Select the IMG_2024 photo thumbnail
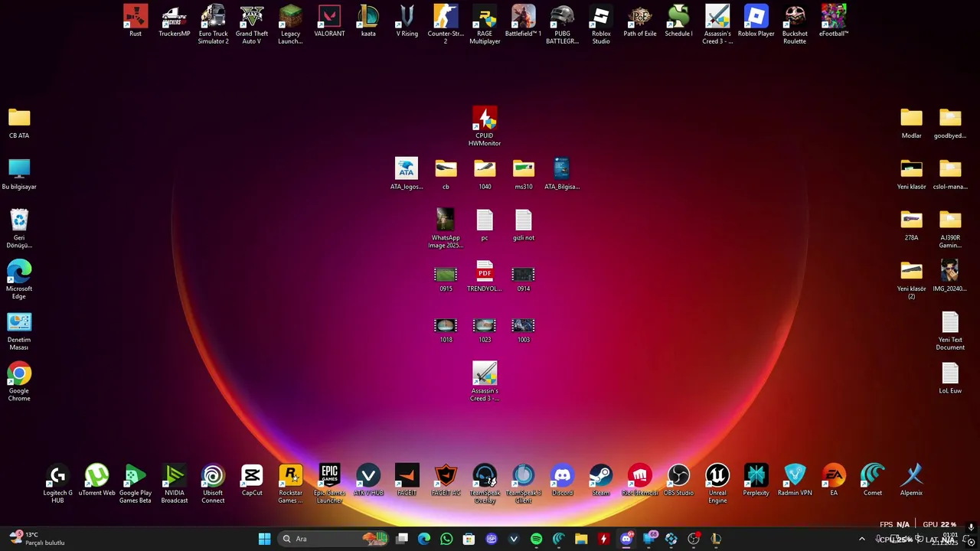The width and height of the screenshot is (980, 551). [950, 275]
